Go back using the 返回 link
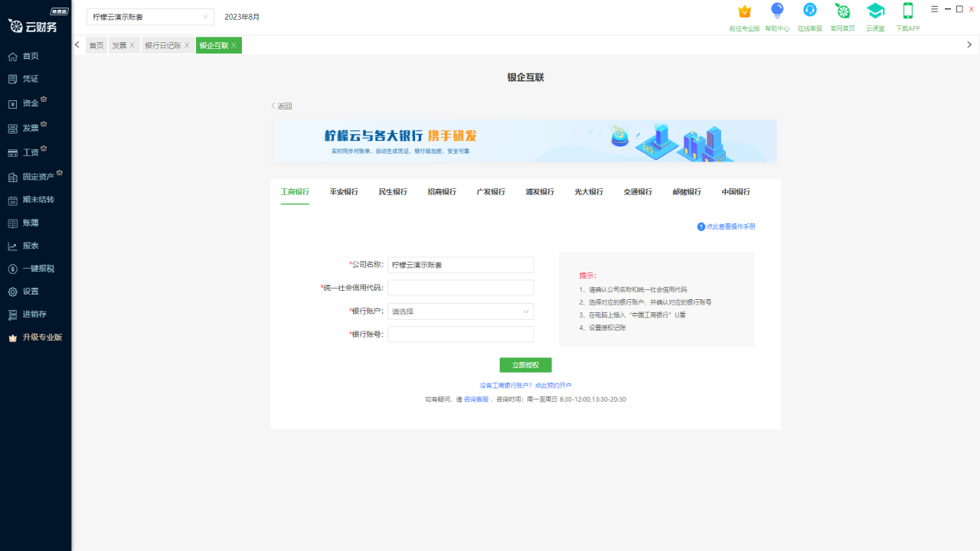The height and width of the screenshot is (551, 980). [282, 106]
